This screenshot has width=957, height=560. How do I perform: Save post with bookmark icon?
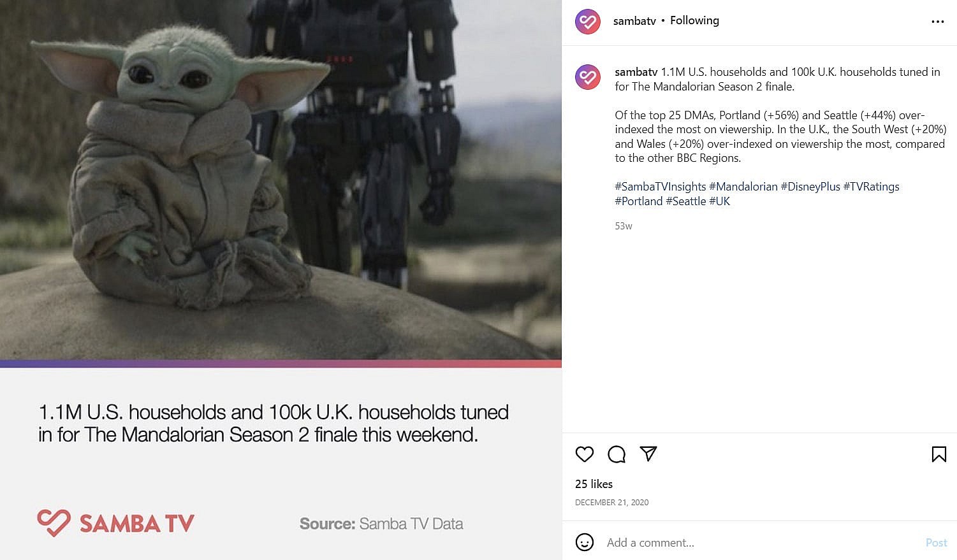pyautogui.click(x=939, y=454)
